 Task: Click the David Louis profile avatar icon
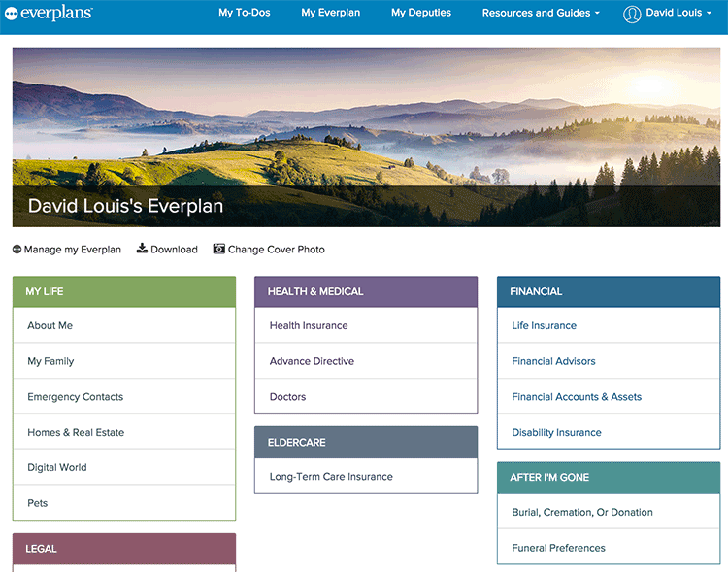[x=632, y=14]
